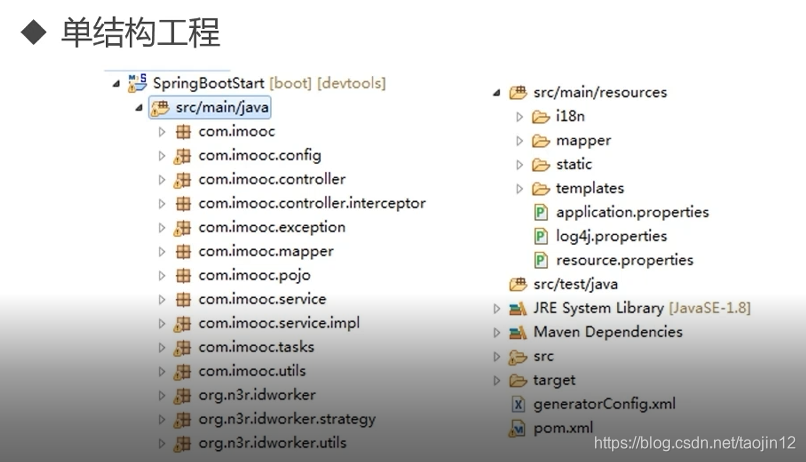Click the Maven Dependencies library icon
Image resolution: width=806 pixels, height=462 pixels.
(x=518, y=332)
